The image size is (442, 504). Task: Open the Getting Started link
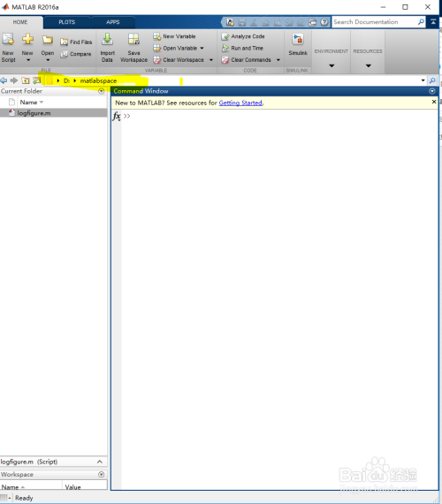click(x=240, y=103)
